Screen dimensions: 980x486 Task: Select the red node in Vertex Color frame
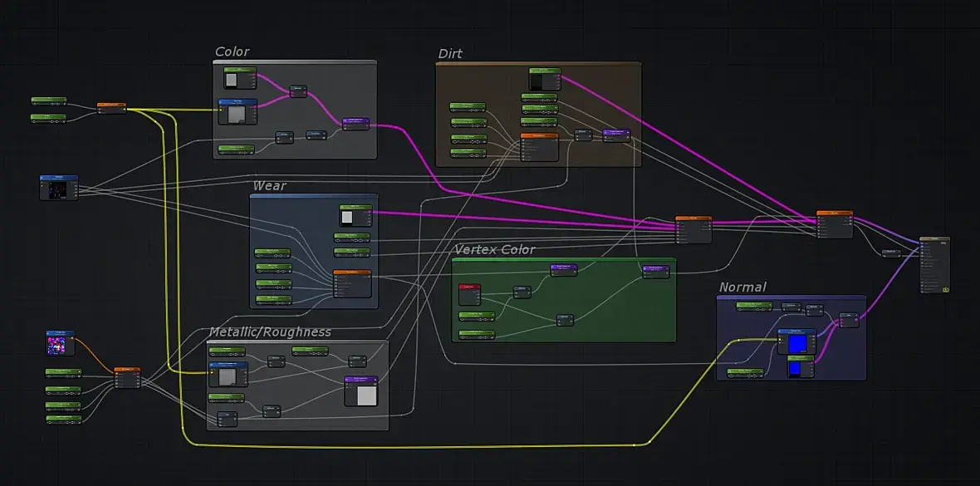[469, 295]
